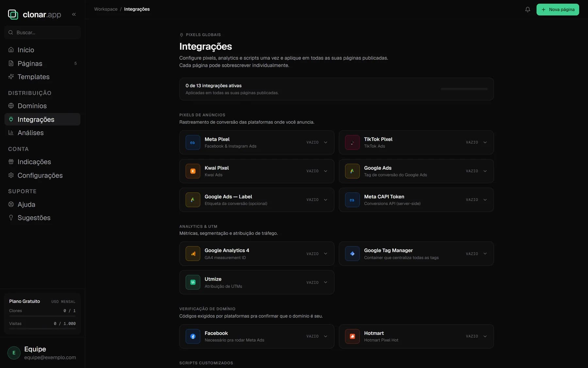Image resolution: width=588 pixels, height=368 pixels.
Task: Expand the Facebook verification card chevron
Action: [325, 336]
